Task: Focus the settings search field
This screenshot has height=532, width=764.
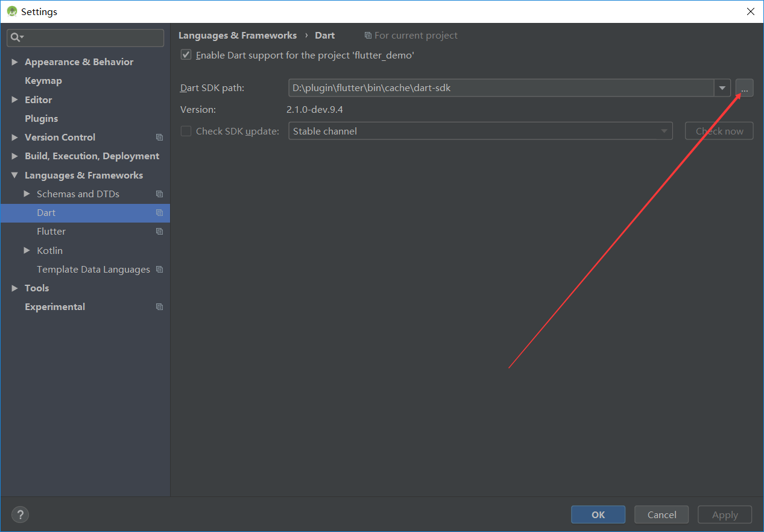Action: (x=86, y=37)
